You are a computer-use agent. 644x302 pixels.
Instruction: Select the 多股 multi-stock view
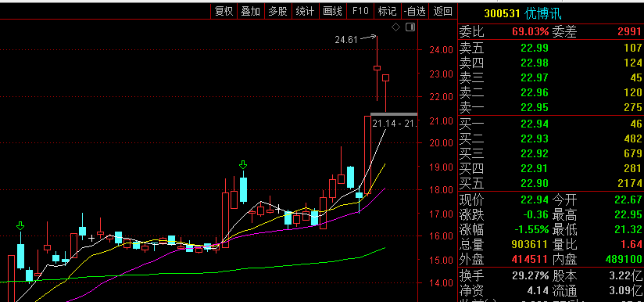point(278,11)
